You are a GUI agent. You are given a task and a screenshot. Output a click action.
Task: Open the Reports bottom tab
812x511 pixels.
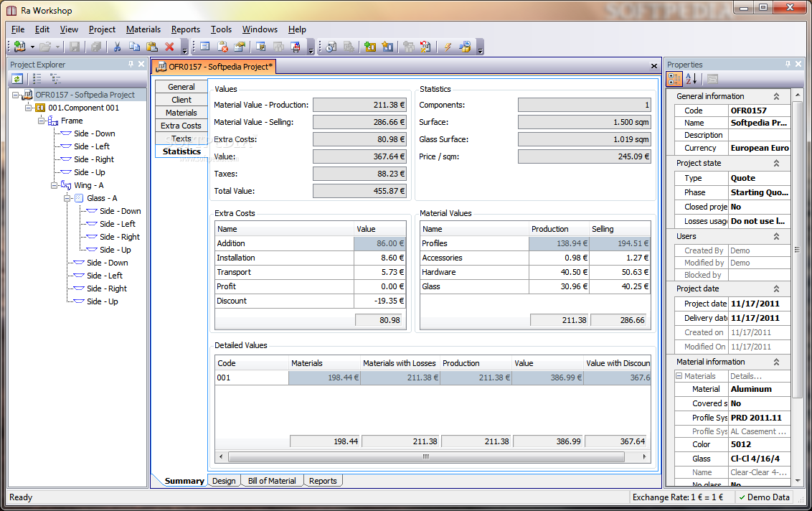(x=323, y=481)
